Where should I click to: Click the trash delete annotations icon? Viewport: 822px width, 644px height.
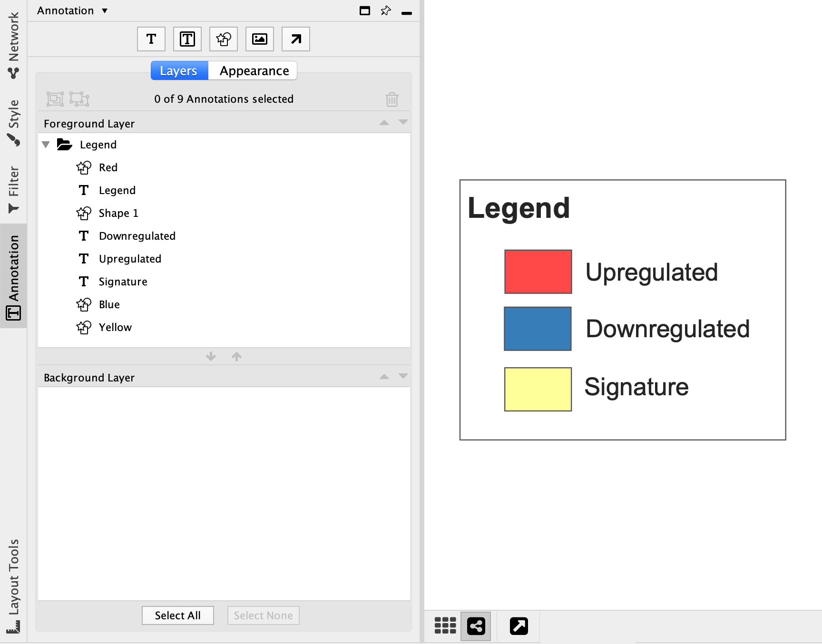click(391, 99)
